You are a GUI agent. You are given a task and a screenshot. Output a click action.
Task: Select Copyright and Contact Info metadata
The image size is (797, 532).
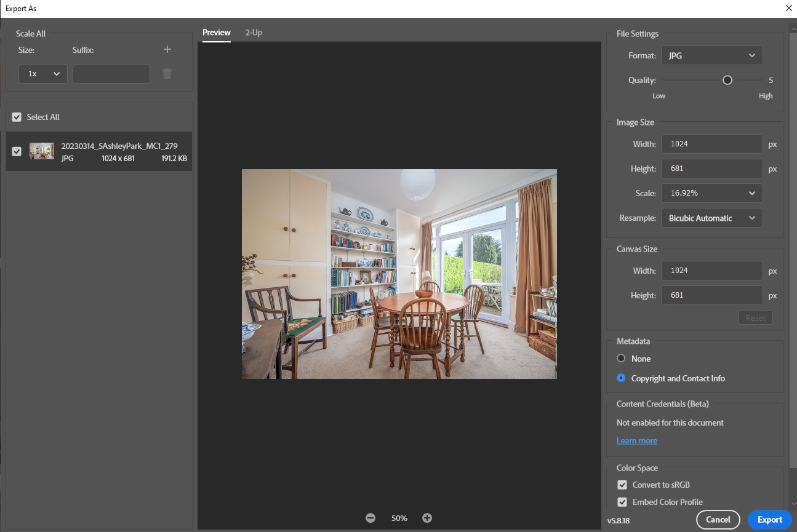621,378
